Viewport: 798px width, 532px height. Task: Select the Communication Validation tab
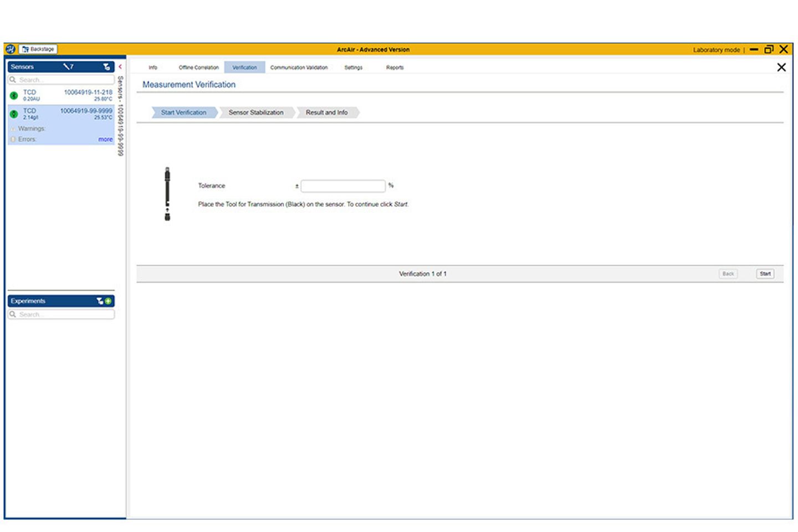(299, 68)
